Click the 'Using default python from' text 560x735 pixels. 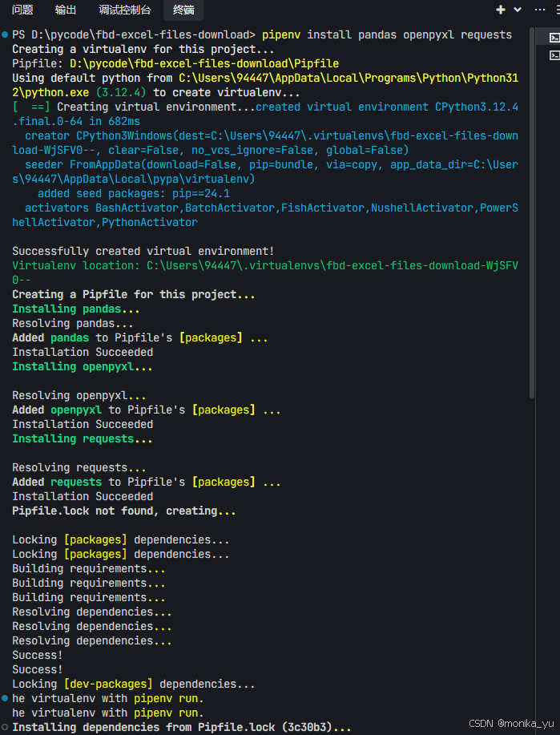click(92, 79)
